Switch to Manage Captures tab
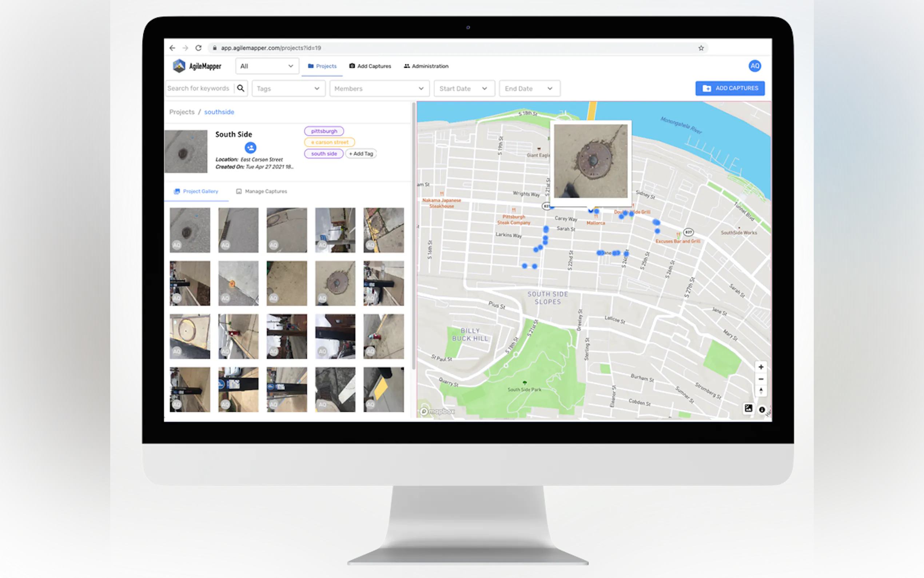924x578 pixels. (x=262, y=191)
